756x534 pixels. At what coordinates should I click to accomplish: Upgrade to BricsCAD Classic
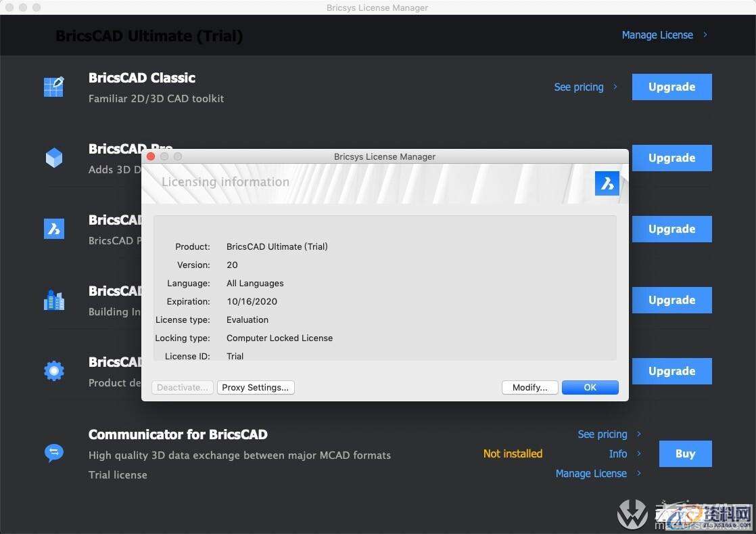671,87
